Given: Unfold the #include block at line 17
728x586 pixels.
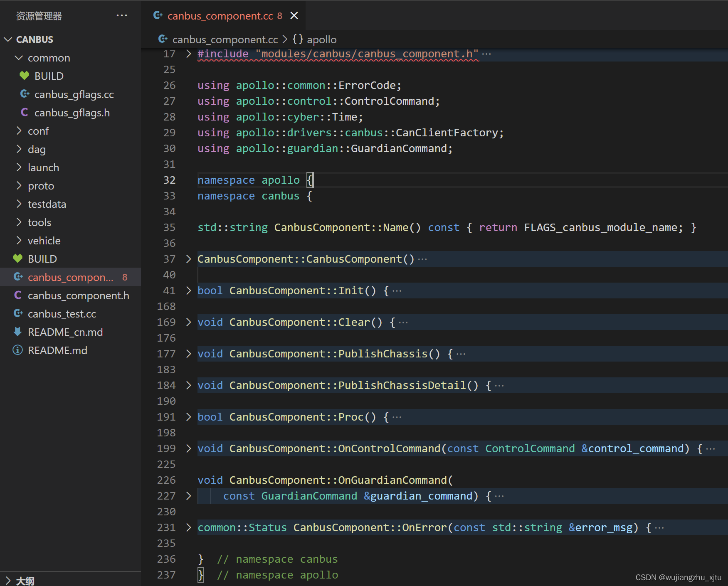Looking at the screenshot, I should pyautogui.click(x=189, y=54).
